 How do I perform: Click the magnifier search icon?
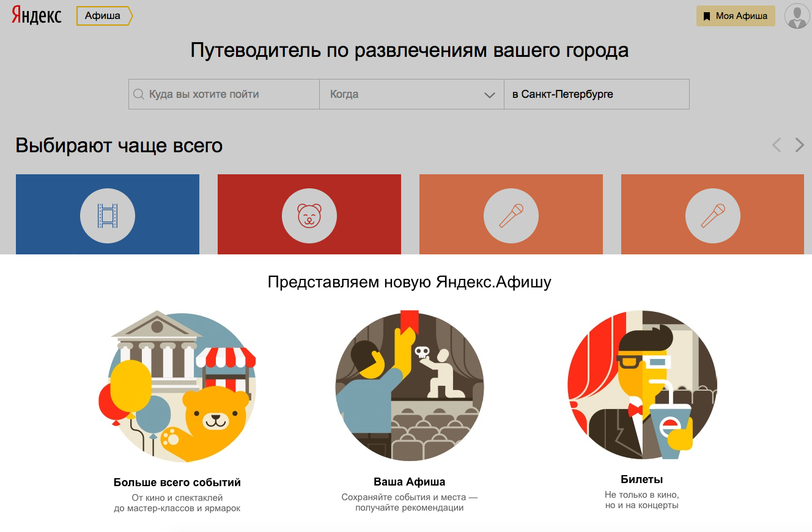[139, 94]
